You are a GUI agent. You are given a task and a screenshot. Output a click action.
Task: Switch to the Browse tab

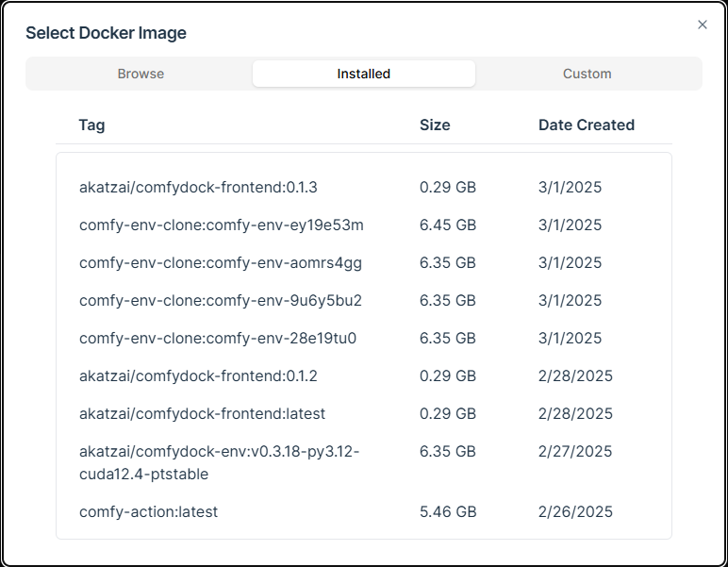coord(141,74)
